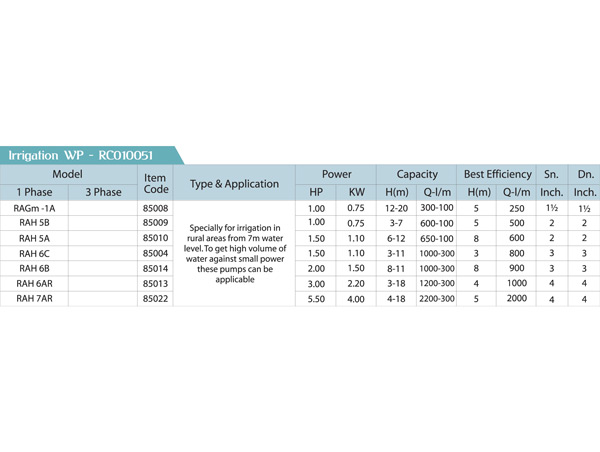The image size is (600, 452).
Task: Click the Item Code column header
Action: coord(155,182)
